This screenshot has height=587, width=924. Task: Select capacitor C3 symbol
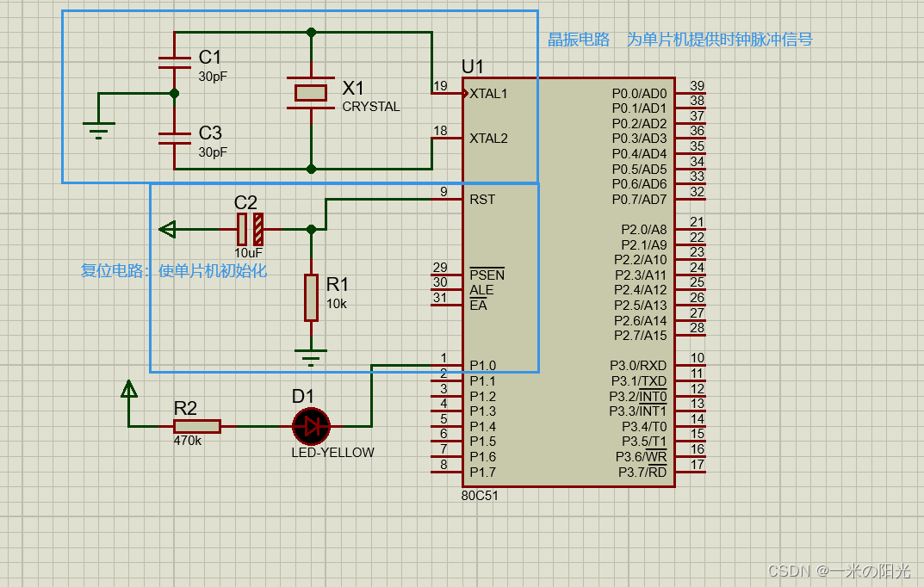(175, 139)
